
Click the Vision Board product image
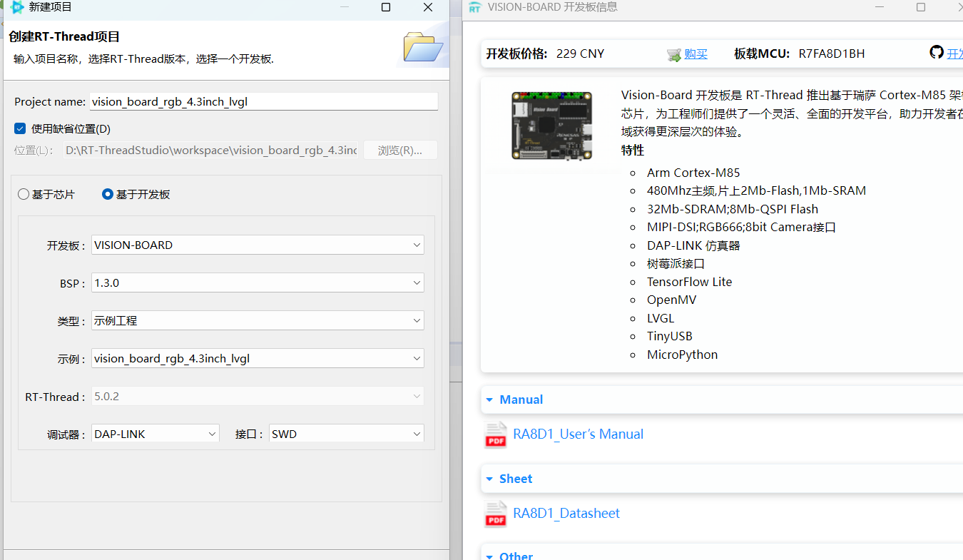551,125
